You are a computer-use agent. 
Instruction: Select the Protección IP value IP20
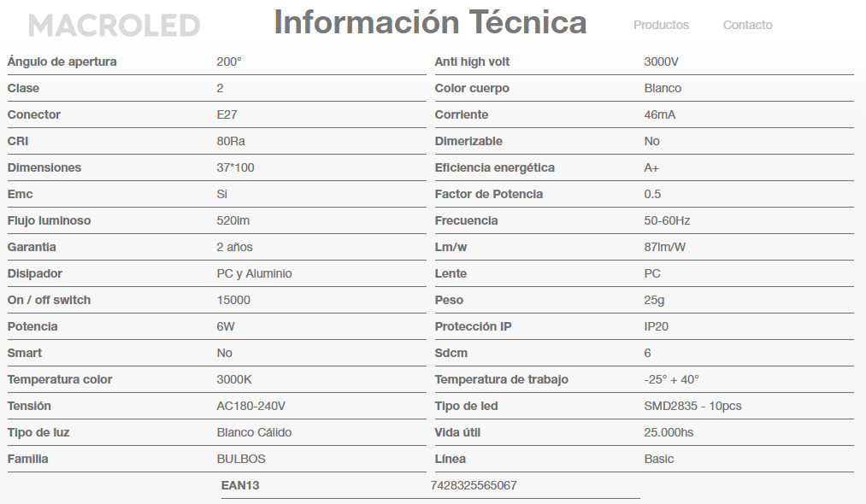tap(657, 326)
